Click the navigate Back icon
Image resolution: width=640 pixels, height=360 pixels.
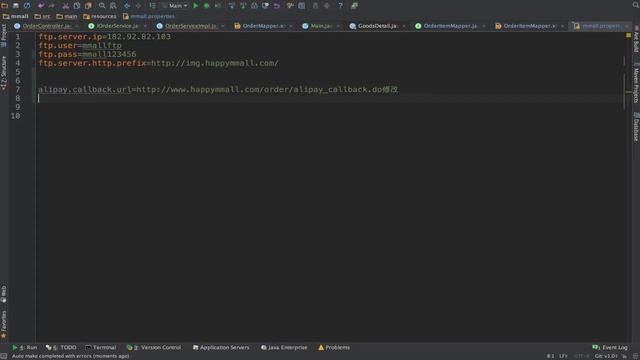pos(127,6)
